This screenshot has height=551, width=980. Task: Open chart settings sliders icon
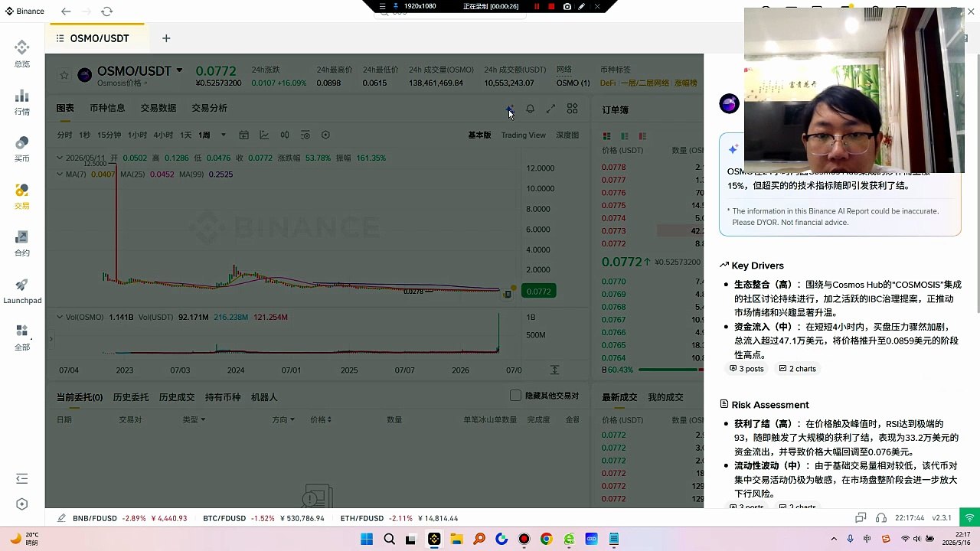click(x=305, y=135)
